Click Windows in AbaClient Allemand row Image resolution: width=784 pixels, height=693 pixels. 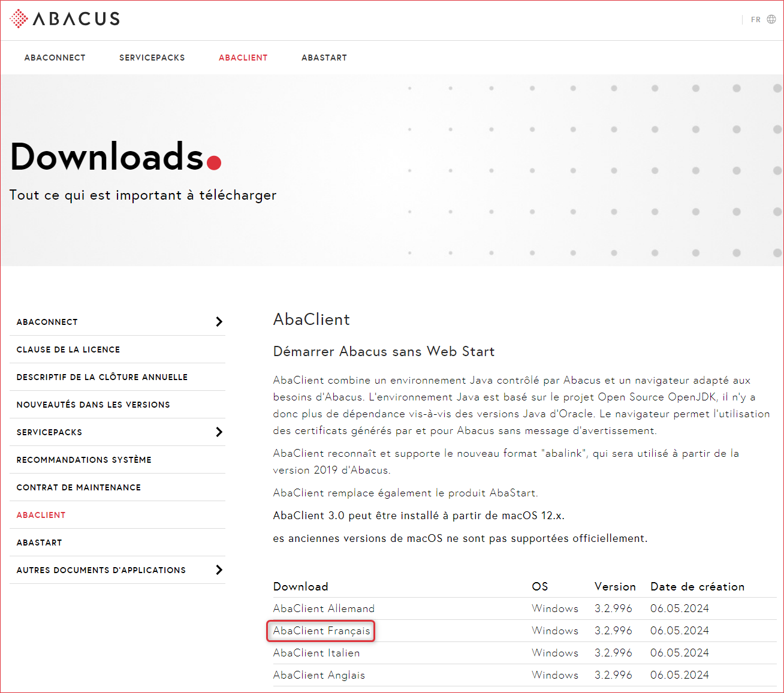pyautogui.click(x=555, y=608)
